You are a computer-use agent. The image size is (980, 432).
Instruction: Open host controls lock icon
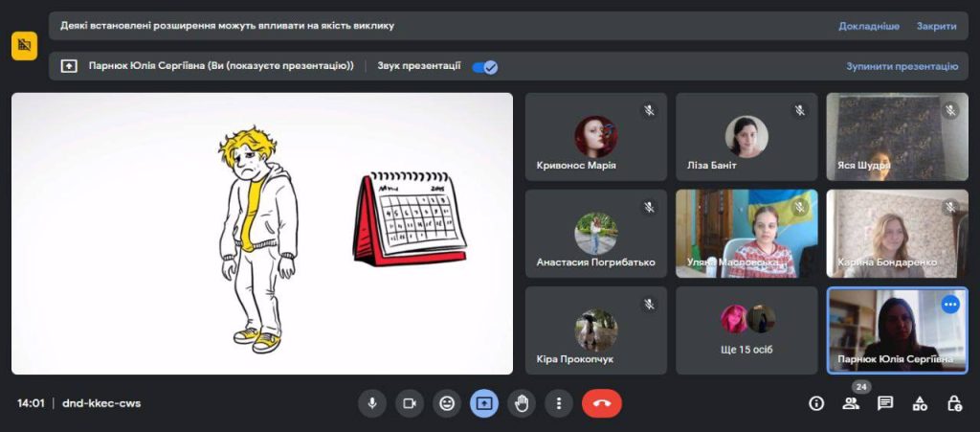[954, 403]
